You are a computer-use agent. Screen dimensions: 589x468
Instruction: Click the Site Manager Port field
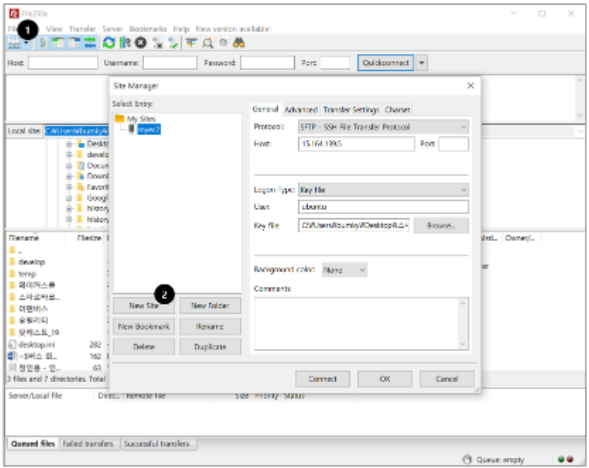pyautogui.click(x=453, y=144)
